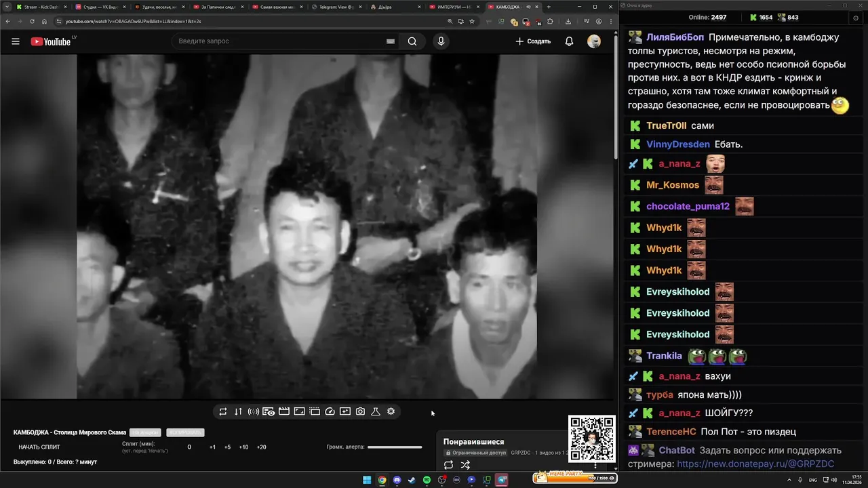Open the gear settings icon in player toolbar
This screenshot has width=868, height=488.
[391, 411]
